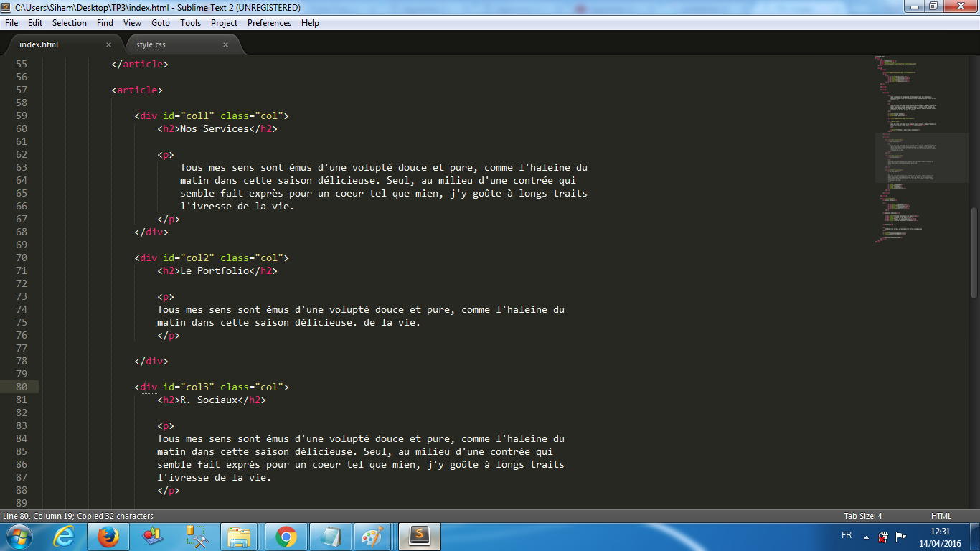Open Windows Explorer from the taskbar
The height and width of the screenshot is (551, 980).
pos(240,536)
